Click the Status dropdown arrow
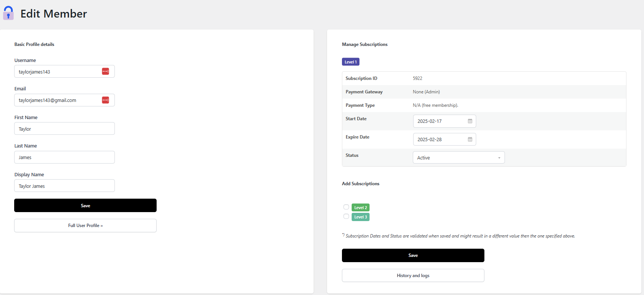 tap(499, 158)
